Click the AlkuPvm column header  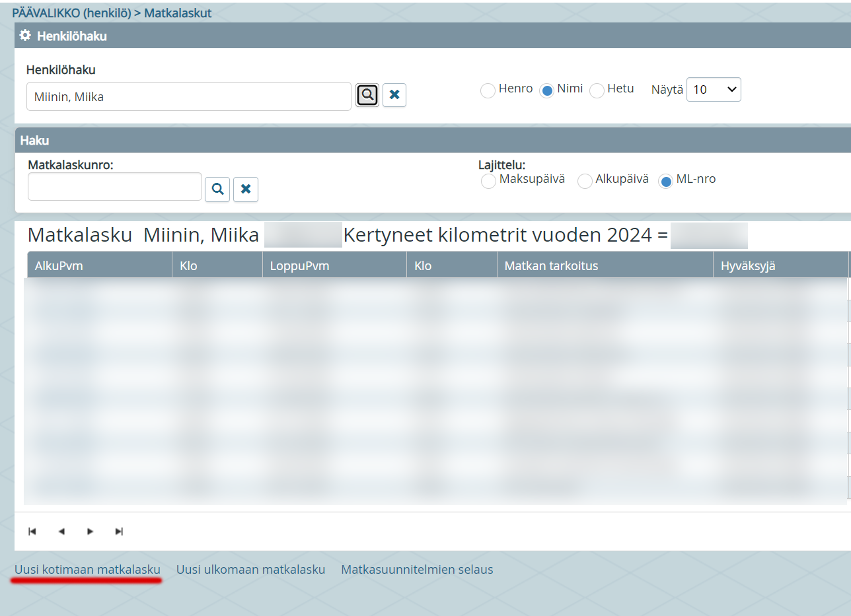[x=100, y=265]
